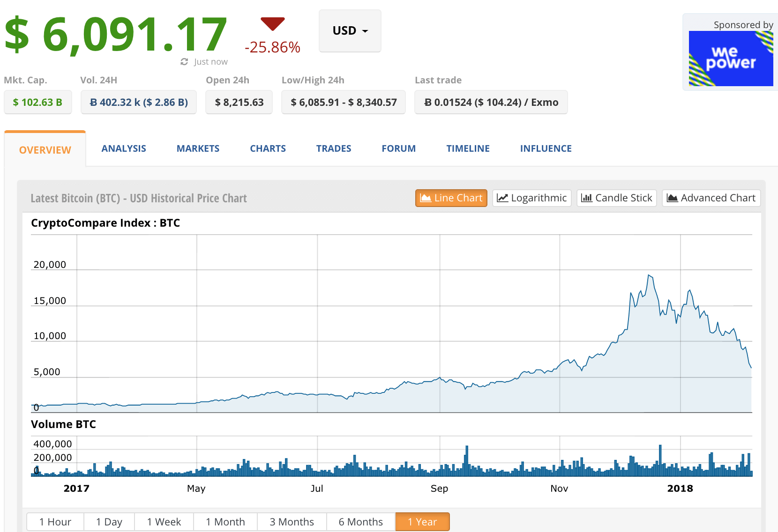Screen dimensions: 778x532
Task: Open the USD currency dropdown
Action: click(x=350, y=31)
